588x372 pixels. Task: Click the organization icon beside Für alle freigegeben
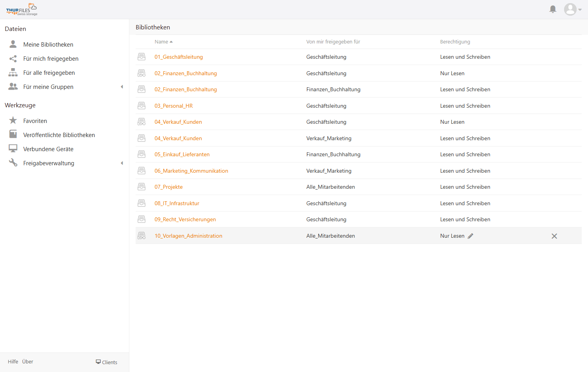point(13,72)
